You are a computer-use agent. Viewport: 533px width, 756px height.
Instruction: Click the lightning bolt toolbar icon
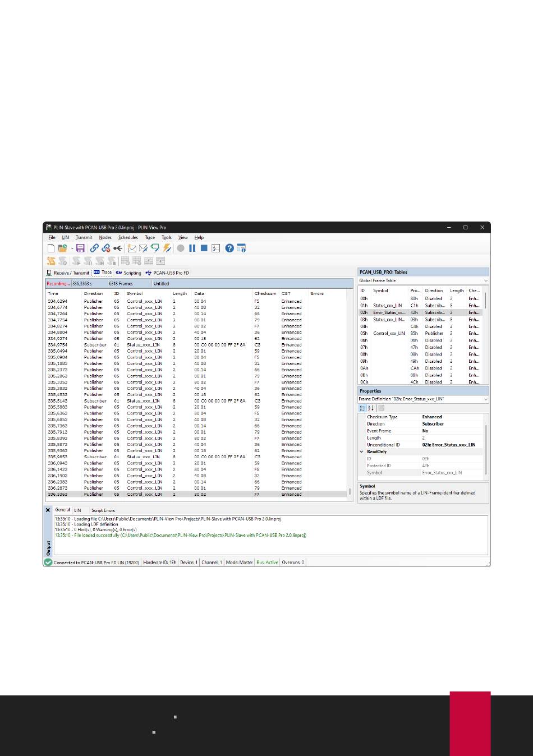pos(167,248)
